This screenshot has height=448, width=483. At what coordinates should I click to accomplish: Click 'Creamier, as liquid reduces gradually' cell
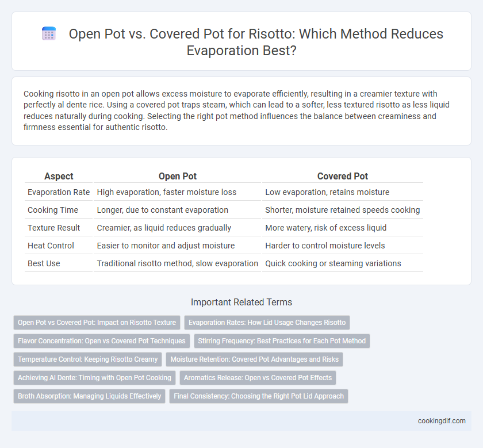pyautogui.click(x=178, y=228)
